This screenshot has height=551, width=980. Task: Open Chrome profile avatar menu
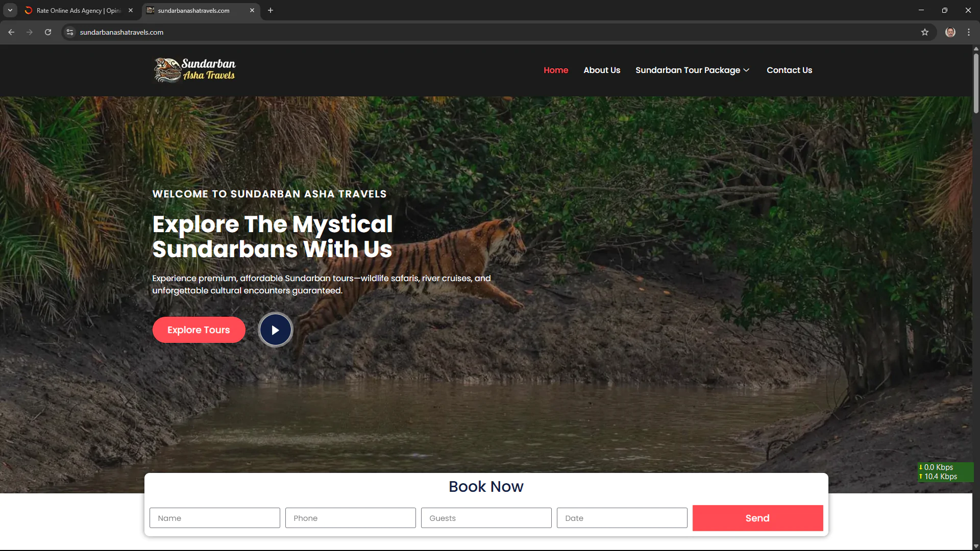click(950, 32)
